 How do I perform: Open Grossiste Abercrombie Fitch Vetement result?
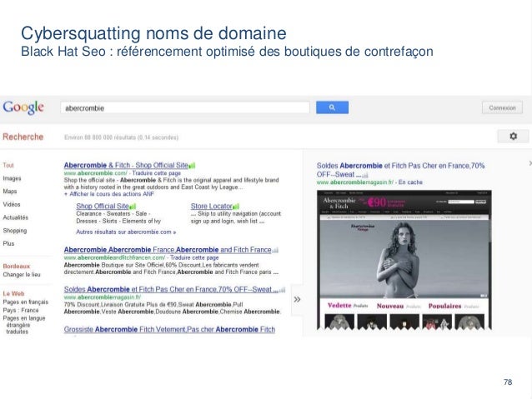click(169, 330)
